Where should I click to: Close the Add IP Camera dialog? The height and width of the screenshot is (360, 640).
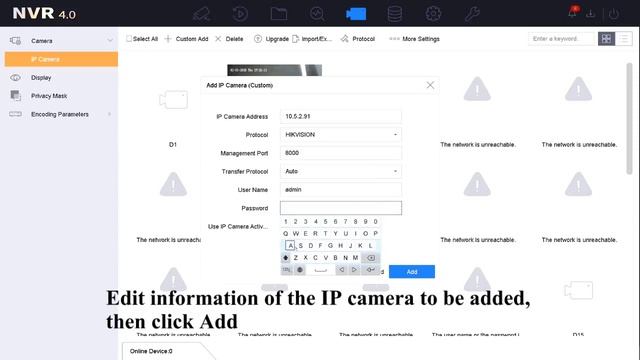click(430, 85)
